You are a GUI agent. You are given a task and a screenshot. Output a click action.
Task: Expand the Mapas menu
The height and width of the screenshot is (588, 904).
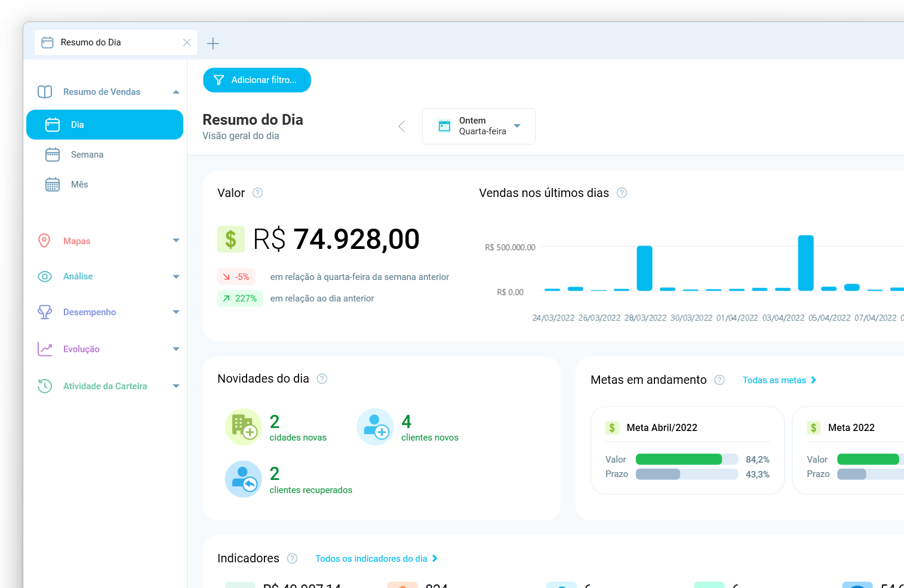(x=176, y=241)
